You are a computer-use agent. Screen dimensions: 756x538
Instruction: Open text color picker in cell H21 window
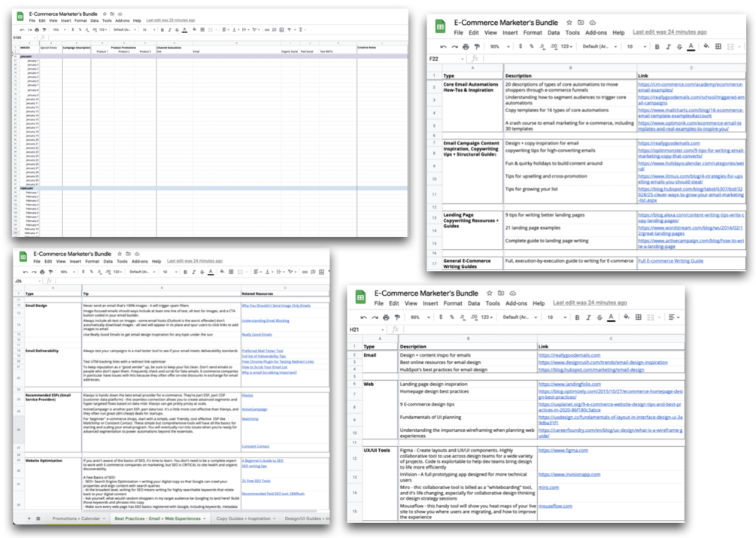click(x=612, y=318)
